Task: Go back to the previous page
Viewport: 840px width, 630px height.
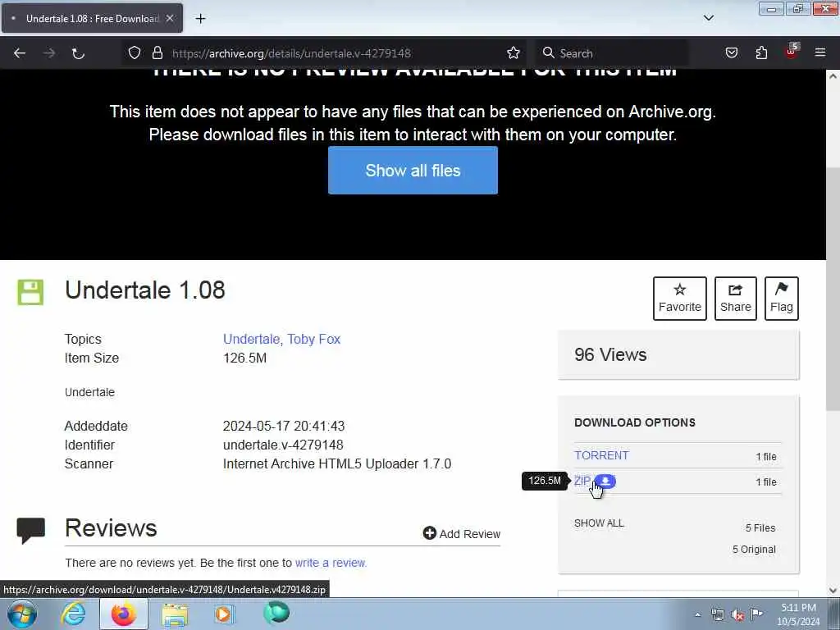Action: 20,53
